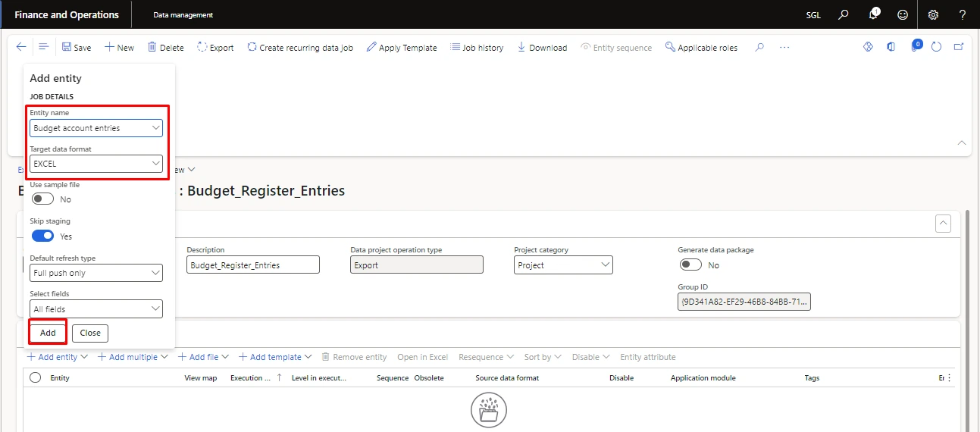
Task: Click Source data format column header
Action: click(x=507, y=377)
